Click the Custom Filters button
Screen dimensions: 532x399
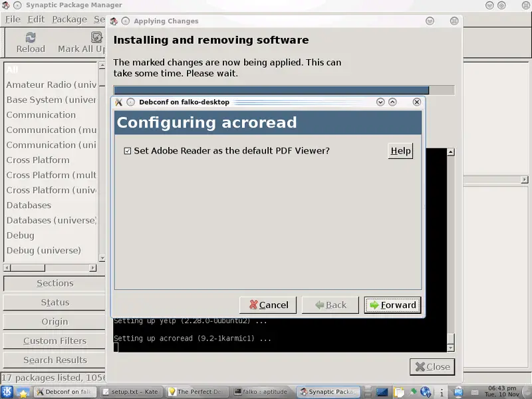[x=55, y=341]
